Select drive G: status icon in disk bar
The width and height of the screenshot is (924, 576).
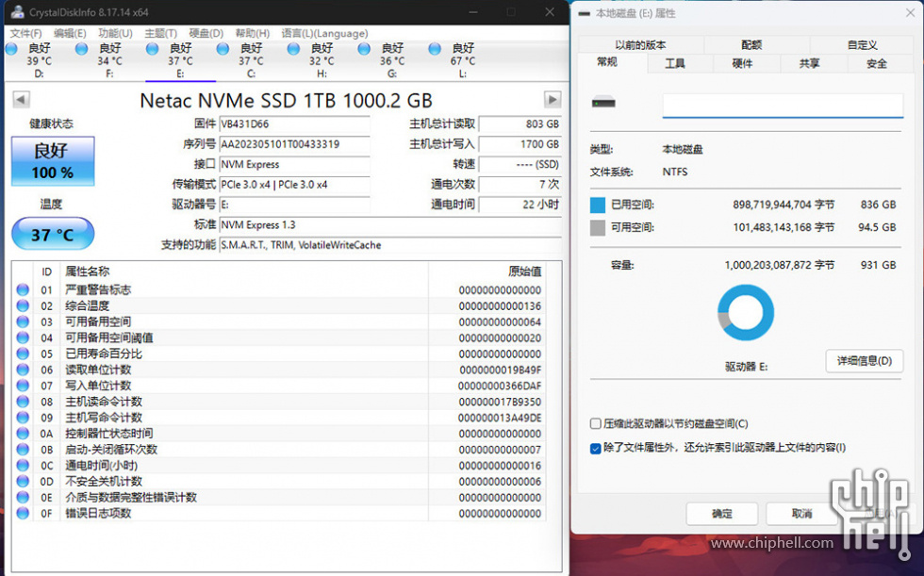pos(364,49)
